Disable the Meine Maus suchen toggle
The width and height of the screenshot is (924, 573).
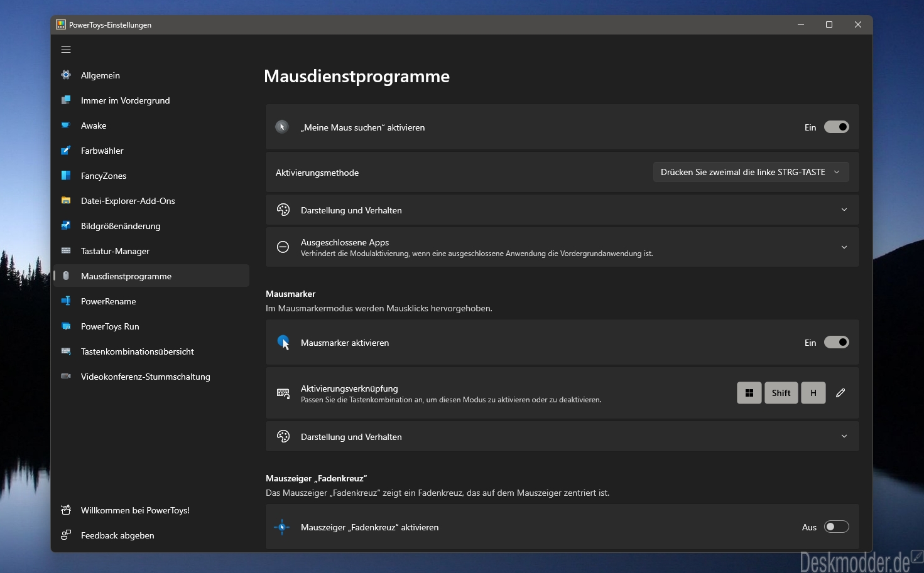click(836, 127)
